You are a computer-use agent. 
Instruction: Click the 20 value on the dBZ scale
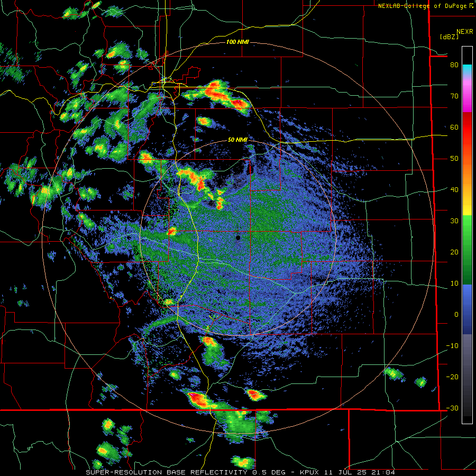[x=454, y=252]
